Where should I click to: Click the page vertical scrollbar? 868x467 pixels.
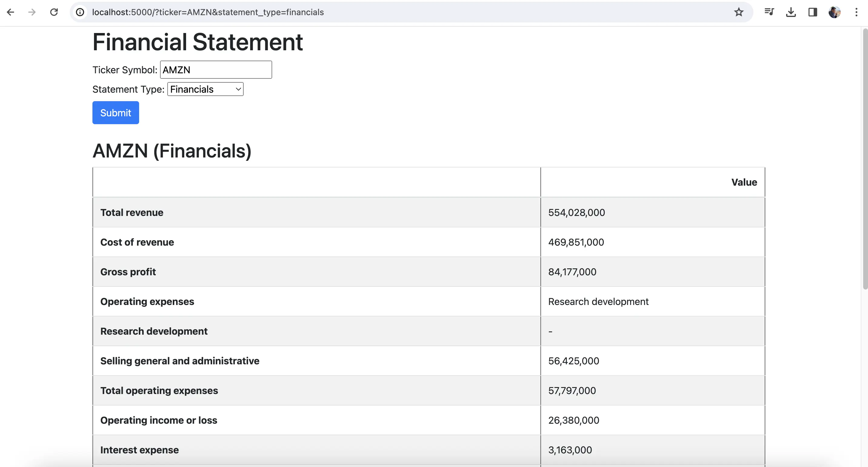pyautogui.click(x=865, y=158)
